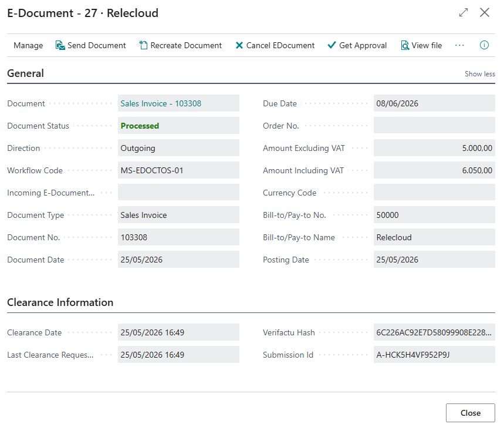Select the Last Clearance Request date field
The image size is (504, 434).
[x=178, y=355]
